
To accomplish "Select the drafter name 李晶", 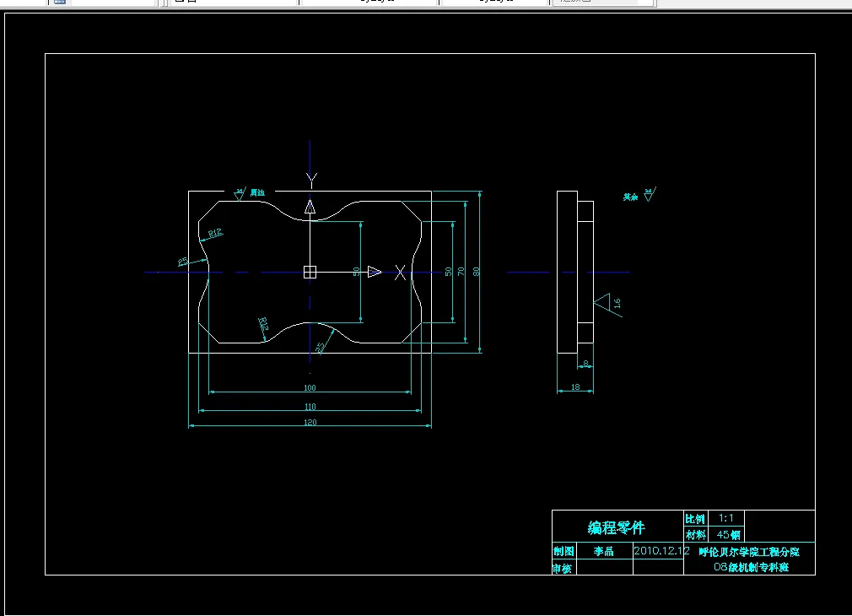I will (604, 551).
